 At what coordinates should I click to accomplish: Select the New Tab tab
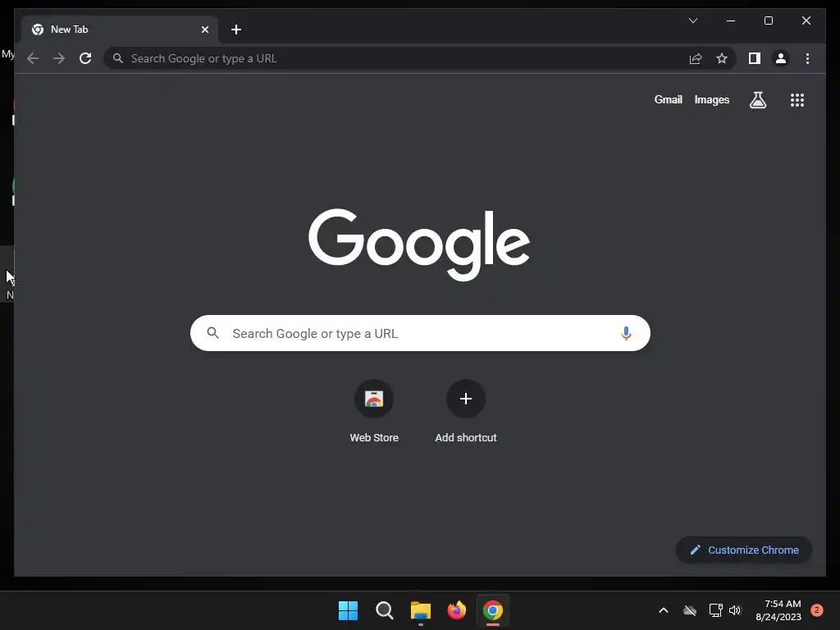click(120, 30)
